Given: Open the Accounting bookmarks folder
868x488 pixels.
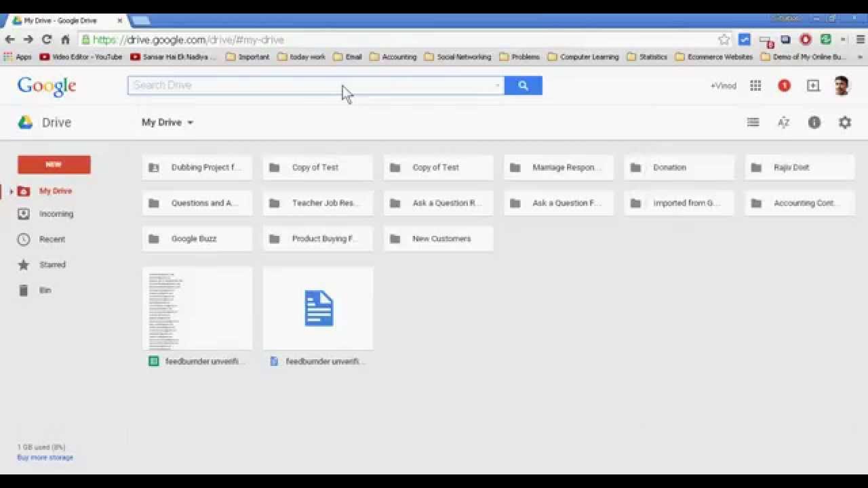Looking at the screenshot, I should pos(393,57).
